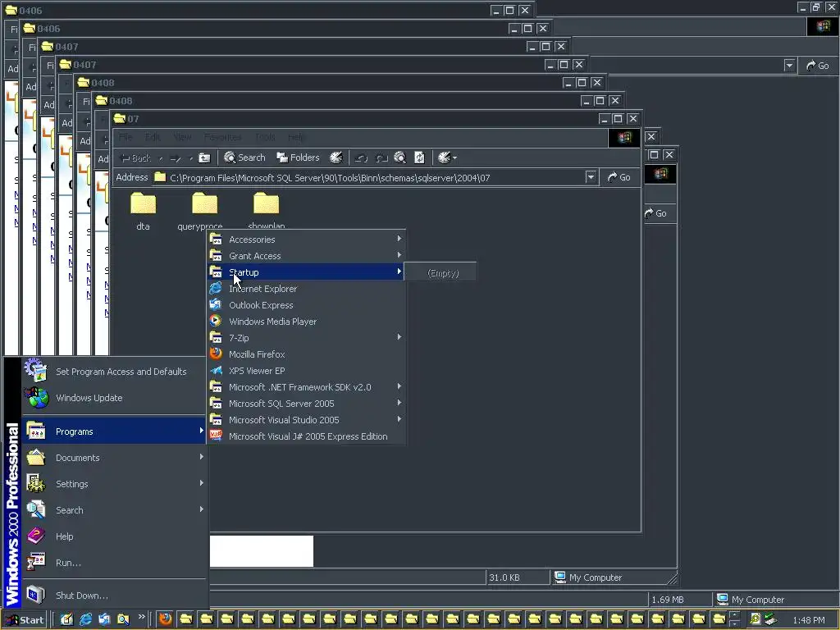Launch Internet Explorer from quick launch
This screenshot has width=840, height=630.
[85, 619]
